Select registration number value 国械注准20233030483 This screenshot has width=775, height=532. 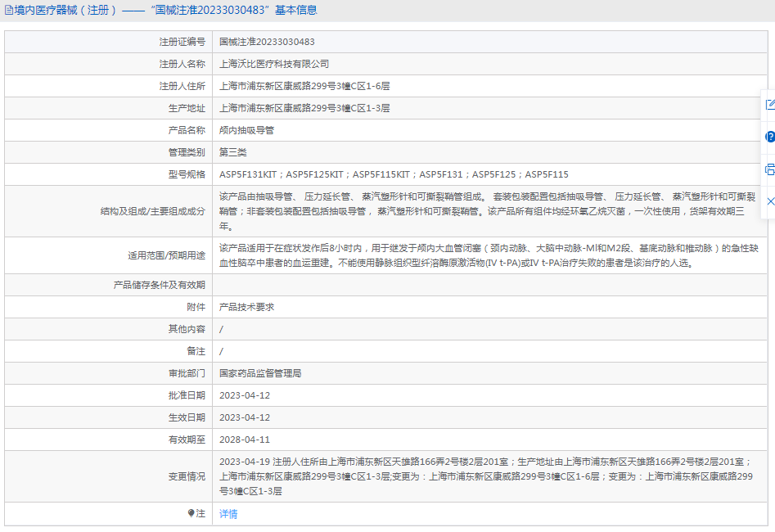[x=267, y=42]
